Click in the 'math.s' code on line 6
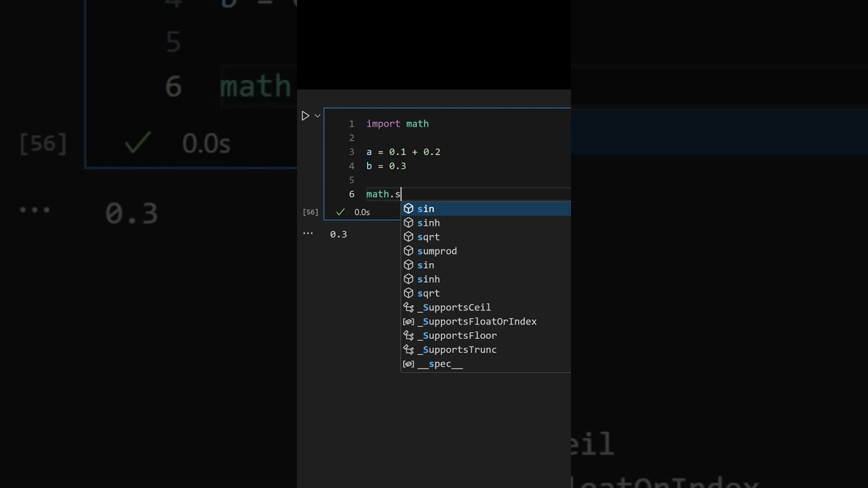868x488 pixels. click(x=383, y=195)
